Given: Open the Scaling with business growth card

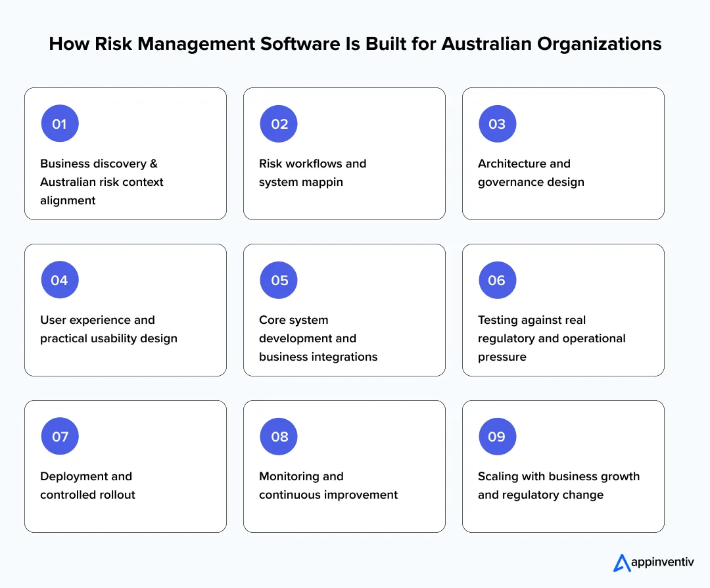Looking at the screenshot, I should (x=563, y=466).
